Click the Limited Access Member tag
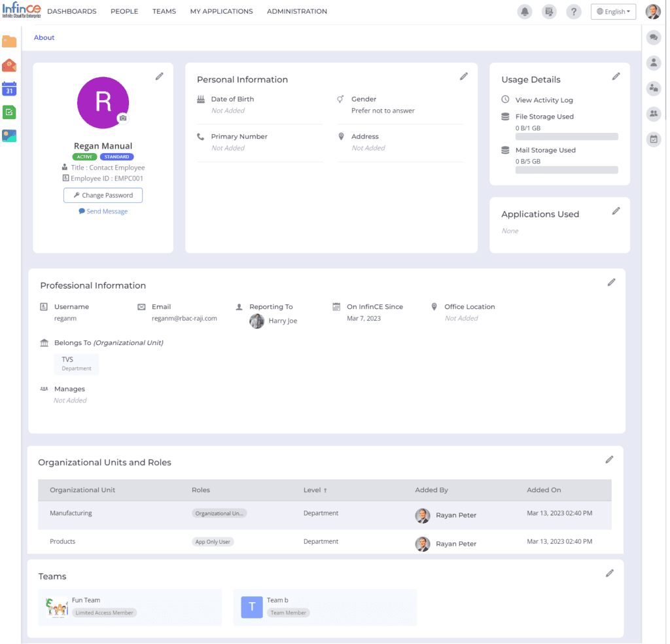The image size is (670, 644). pyautogui.click(x=104, y=613)
